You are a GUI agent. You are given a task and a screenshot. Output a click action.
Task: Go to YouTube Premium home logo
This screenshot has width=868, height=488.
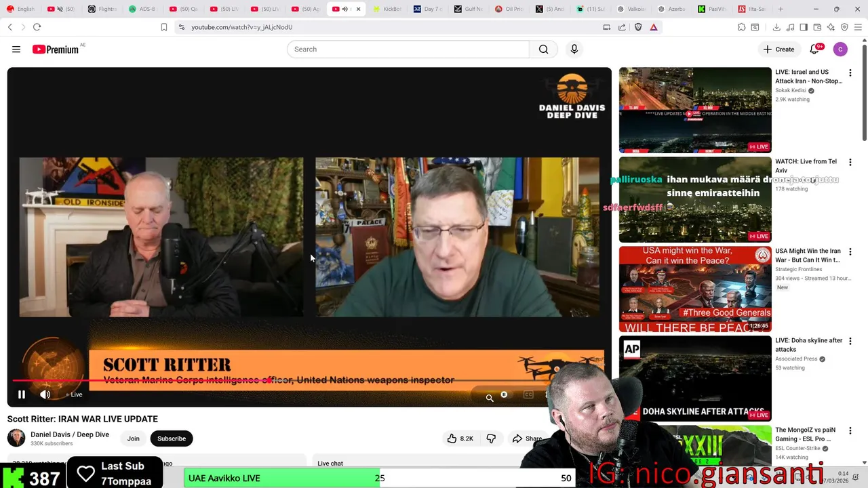coord(56,49)
